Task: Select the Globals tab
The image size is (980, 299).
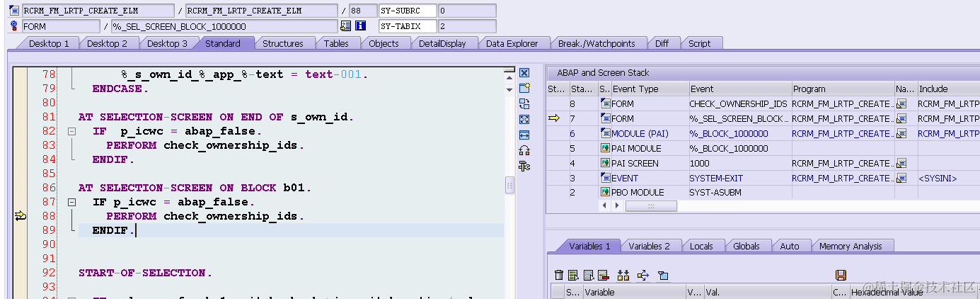Action: coord(746,246)
